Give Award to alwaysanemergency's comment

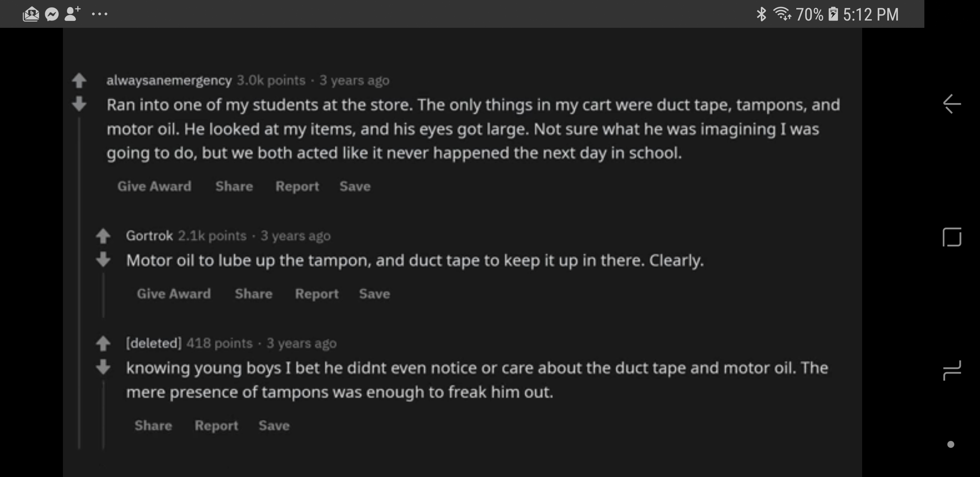154,186
